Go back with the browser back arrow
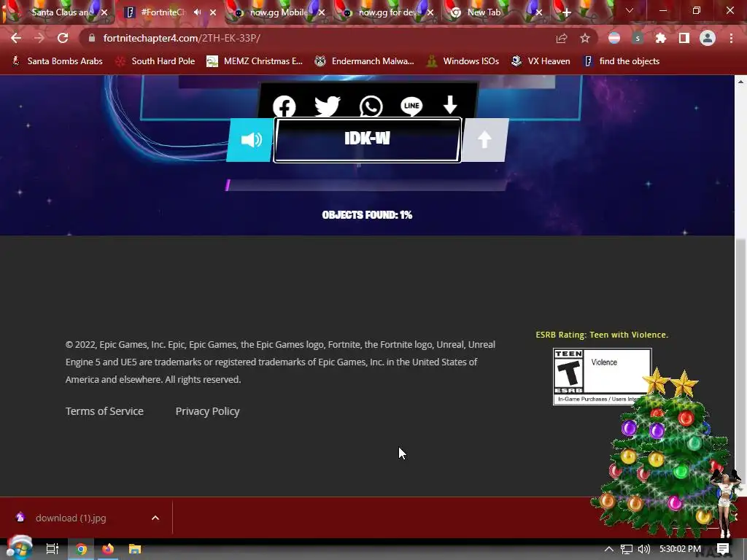The image size is (747, 560). 16,38
